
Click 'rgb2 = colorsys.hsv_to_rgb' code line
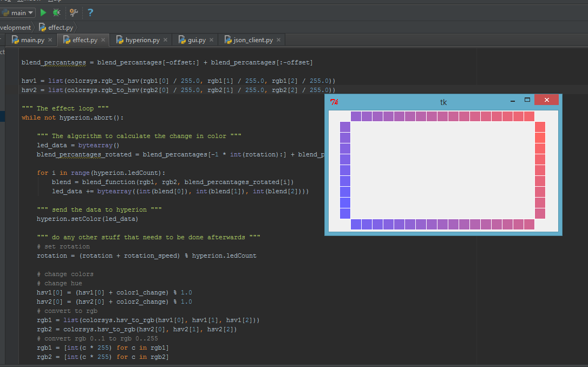pos(137,330)
